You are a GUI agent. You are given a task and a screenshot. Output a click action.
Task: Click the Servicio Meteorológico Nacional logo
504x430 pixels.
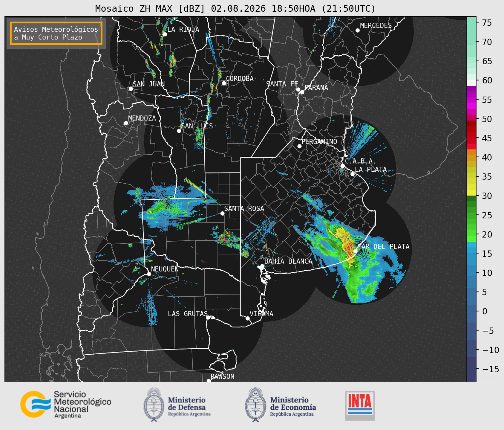[x=65, y=404]
